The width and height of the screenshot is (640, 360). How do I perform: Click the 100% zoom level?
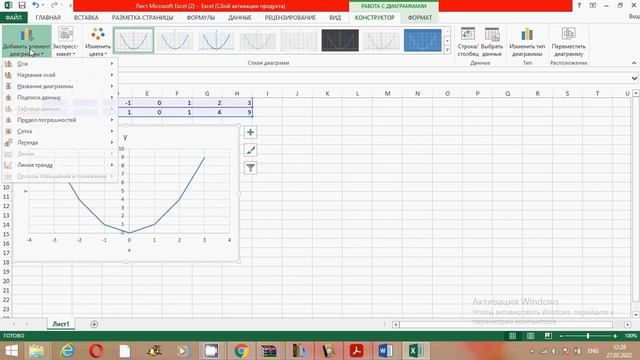pyautogui.click(x=631, y=336)
